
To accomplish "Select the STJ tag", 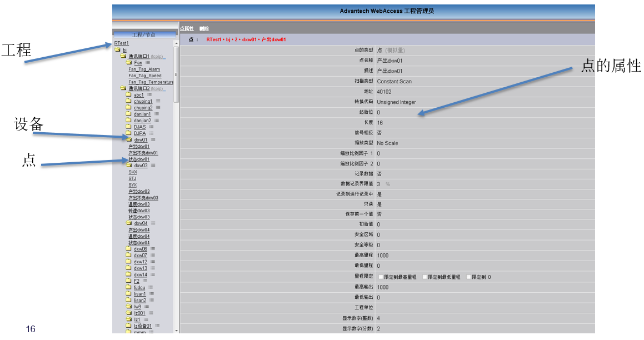I will [132, 179].
